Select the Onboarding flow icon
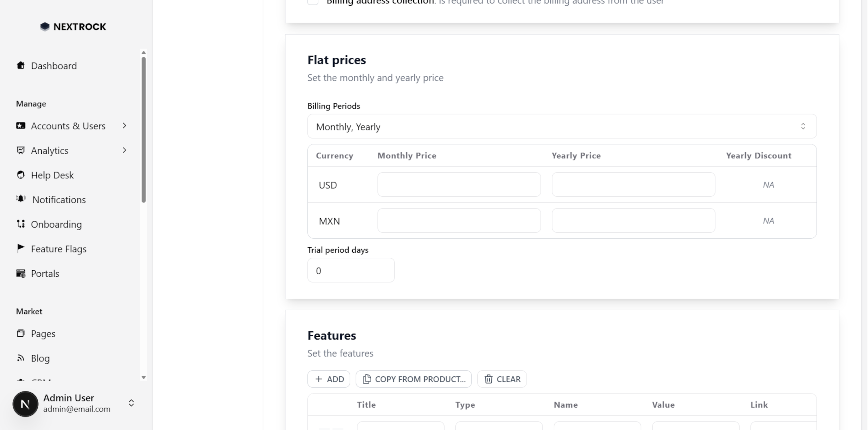This screenshot has height=430, width=868. pos(21,224)
